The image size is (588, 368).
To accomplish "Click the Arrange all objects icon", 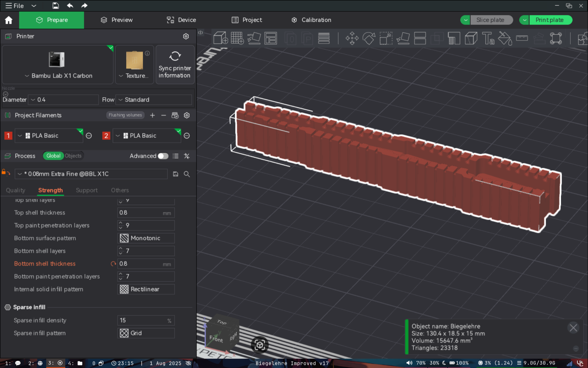I will (271, 38).
